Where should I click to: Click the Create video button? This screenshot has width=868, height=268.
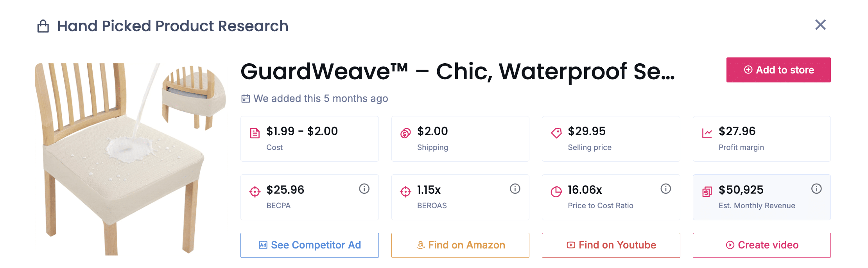[x=761, y=245]
